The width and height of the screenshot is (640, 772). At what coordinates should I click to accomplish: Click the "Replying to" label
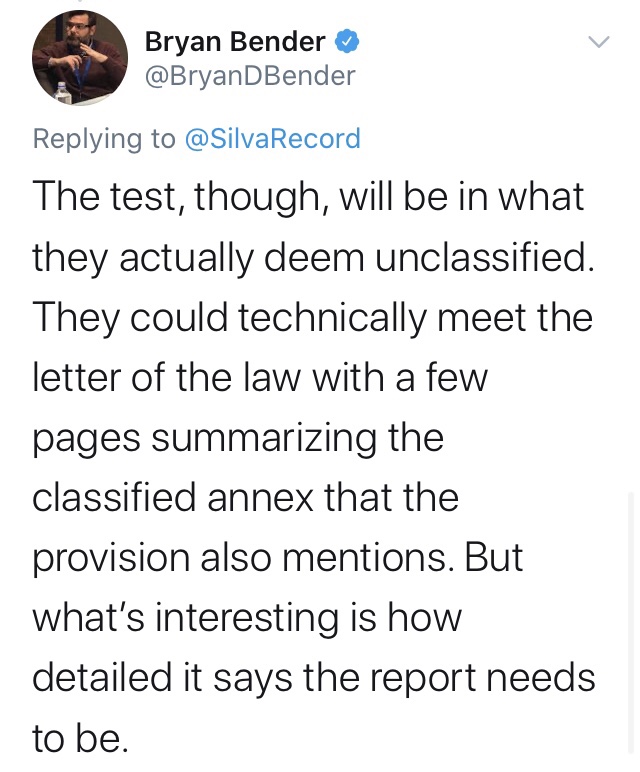(104, 138)
